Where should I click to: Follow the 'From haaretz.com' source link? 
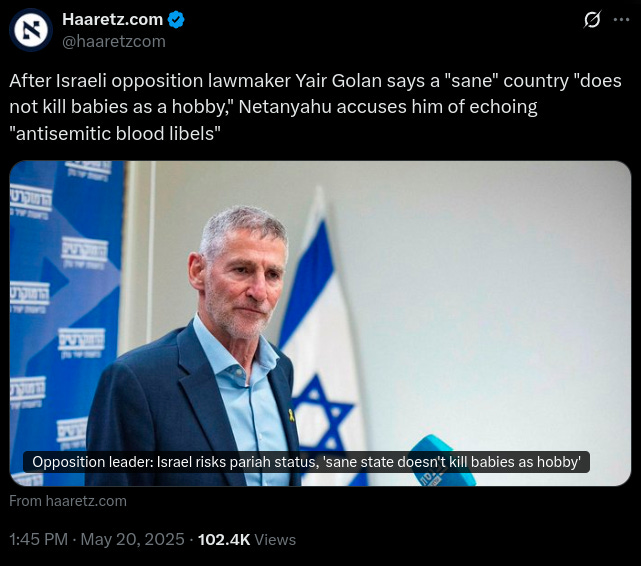click(68, 501)
